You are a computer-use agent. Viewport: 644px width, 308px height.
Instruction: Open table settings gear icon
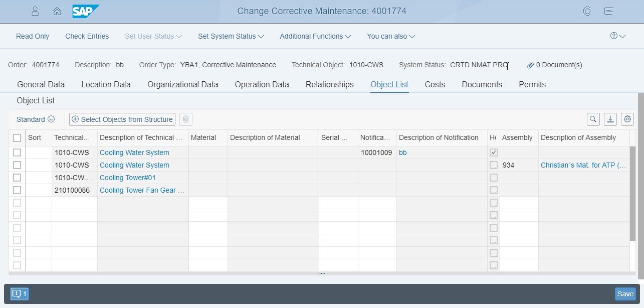(627, 119)
